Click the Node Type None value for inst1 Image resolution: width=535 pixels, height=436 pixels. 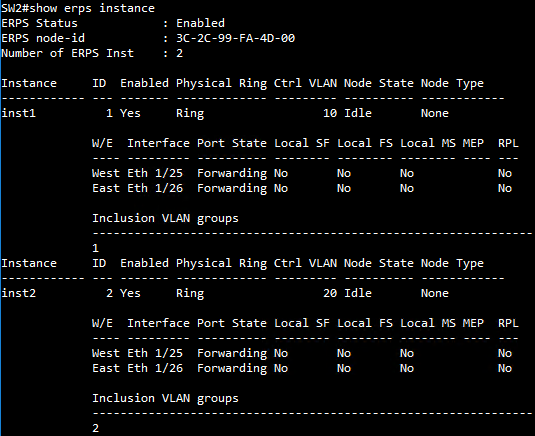434,113
